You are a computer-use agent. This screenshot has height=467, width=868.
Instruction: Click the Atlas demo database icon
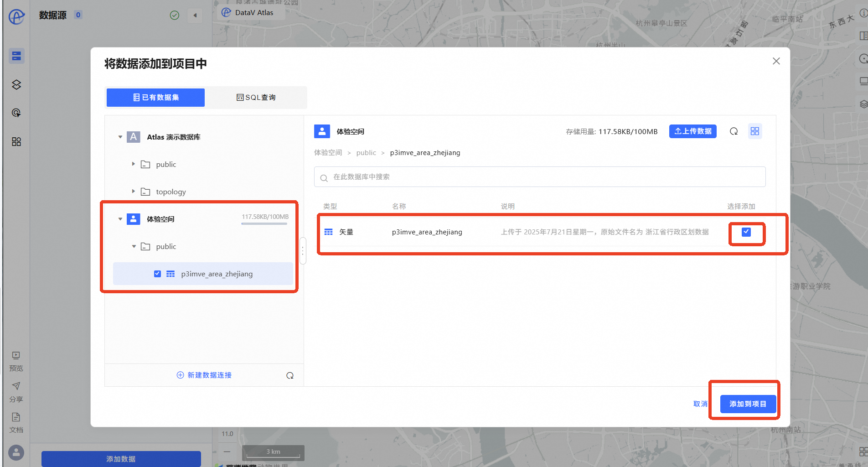(x=133, y=137)
